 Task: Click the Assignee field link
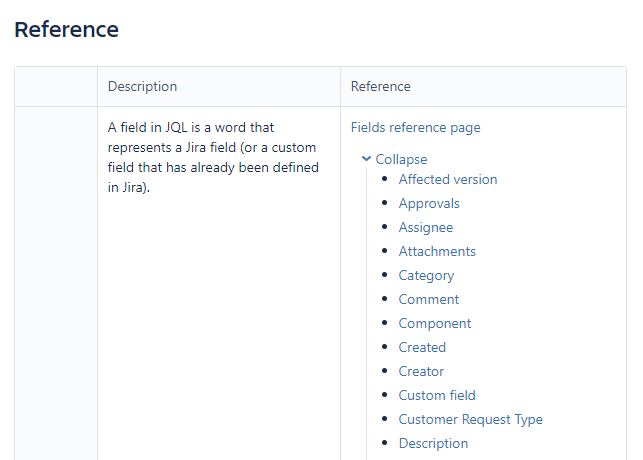pos(425,227)
